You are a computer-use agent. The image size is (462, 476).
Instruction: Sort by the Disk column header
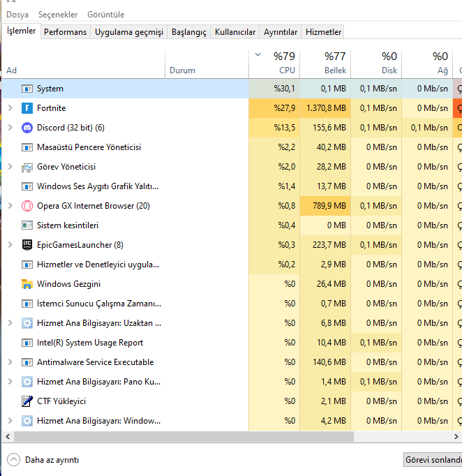click(376, 64)
